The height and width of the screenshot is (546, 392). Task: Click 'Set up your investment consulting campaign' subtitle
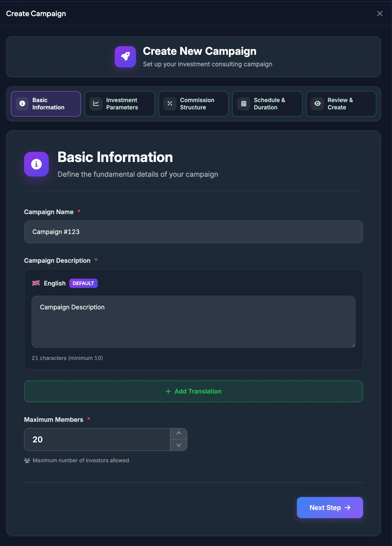[207, 64]
